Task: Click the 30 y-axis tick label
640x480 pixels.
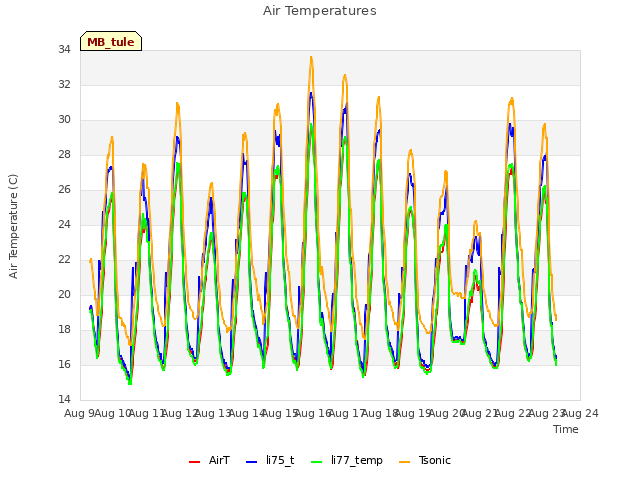Action: (64, 120)
